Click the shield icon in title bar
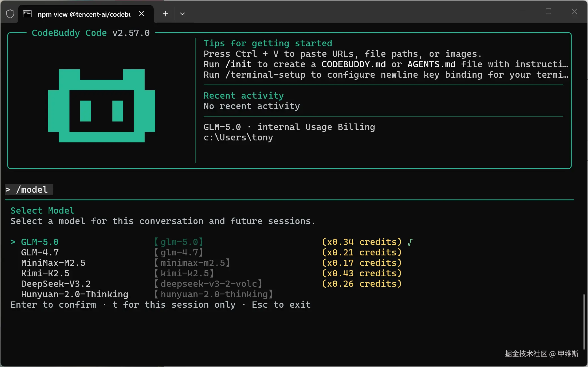This screenshot has width=588, height=367. point(10,14)
